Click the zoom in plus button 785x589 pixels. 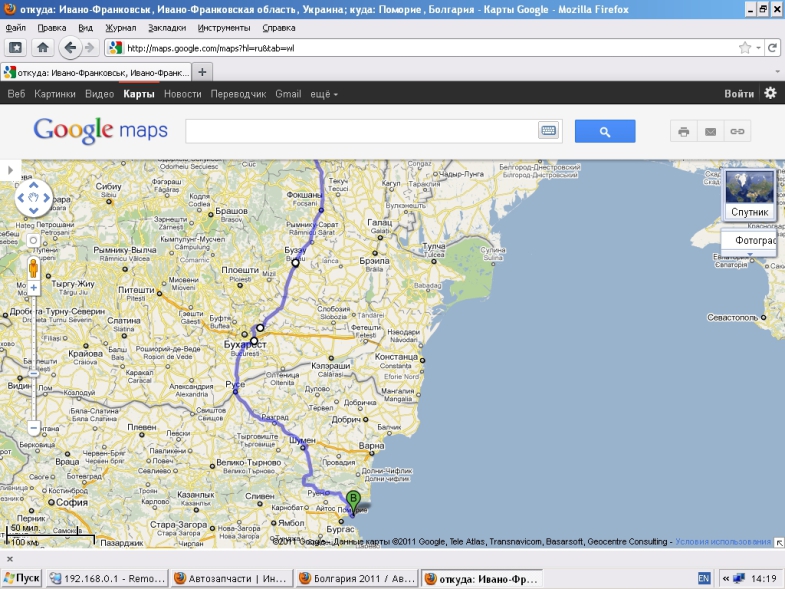pyautogui.click(x=33, y=288)
